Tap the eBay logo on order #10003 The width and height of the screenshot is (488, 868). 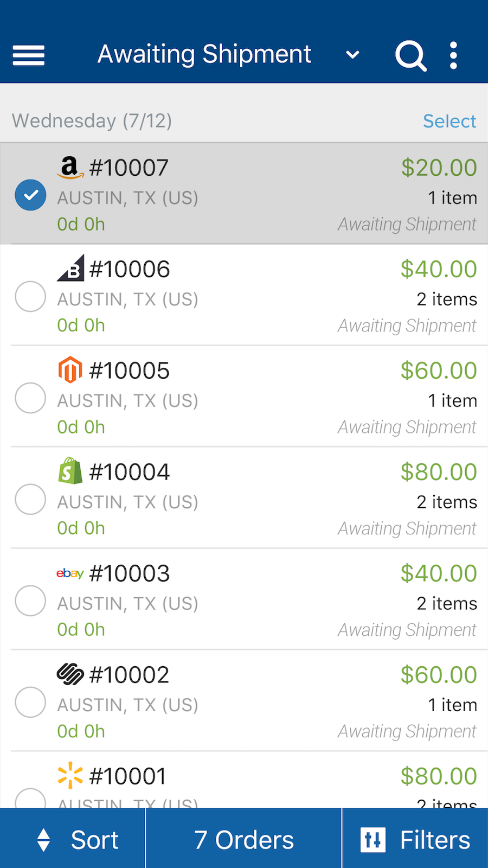pos(70,573)
